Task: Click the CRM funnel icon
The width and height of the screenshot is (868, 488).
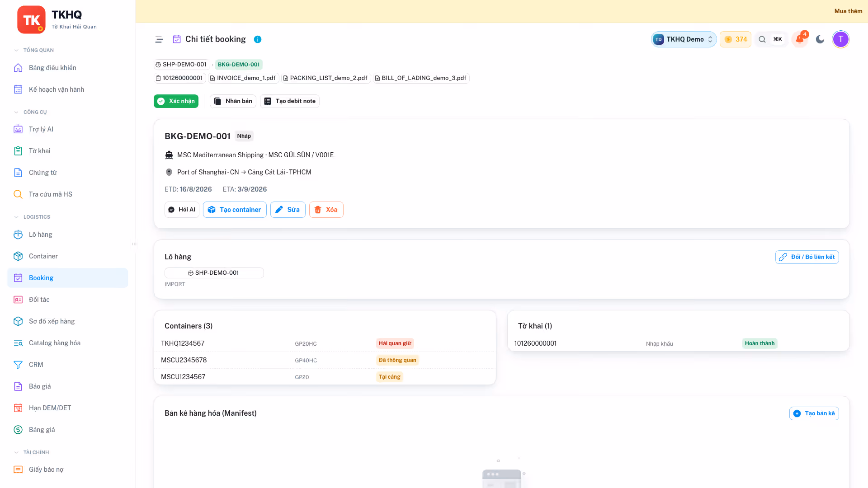Action: click(x=18, y=365)
